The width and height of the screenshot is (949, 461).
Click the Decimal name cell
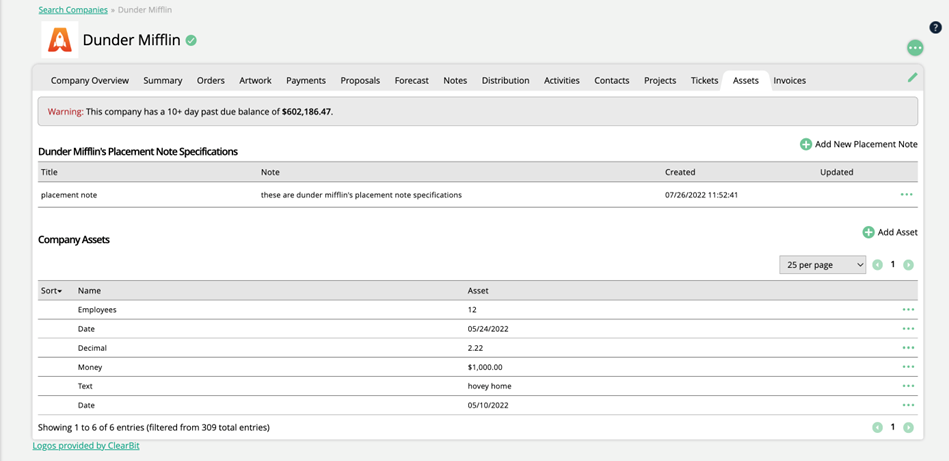tap(93, 348)
